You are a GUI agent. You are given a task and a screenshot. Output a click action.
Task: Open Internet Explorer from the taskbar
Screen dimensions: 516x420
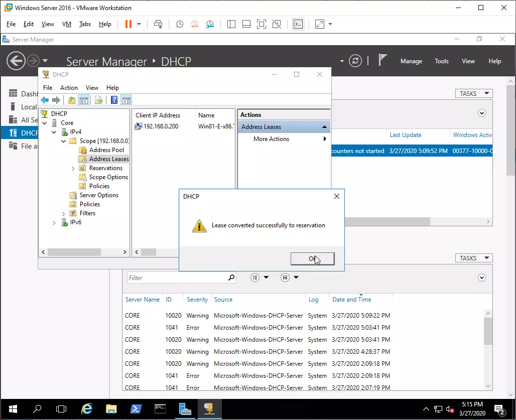click(87, 408)
